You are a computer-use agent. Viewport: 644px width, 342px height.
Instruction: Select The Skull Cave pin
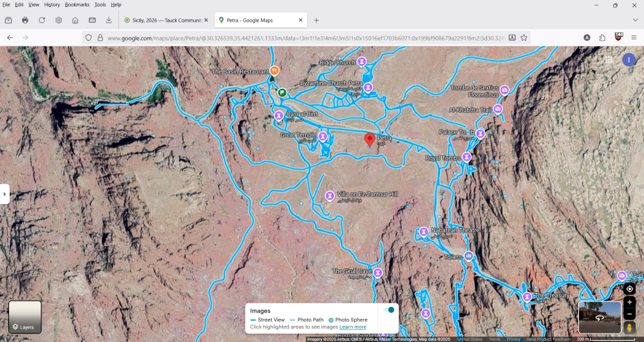[378, 272]
